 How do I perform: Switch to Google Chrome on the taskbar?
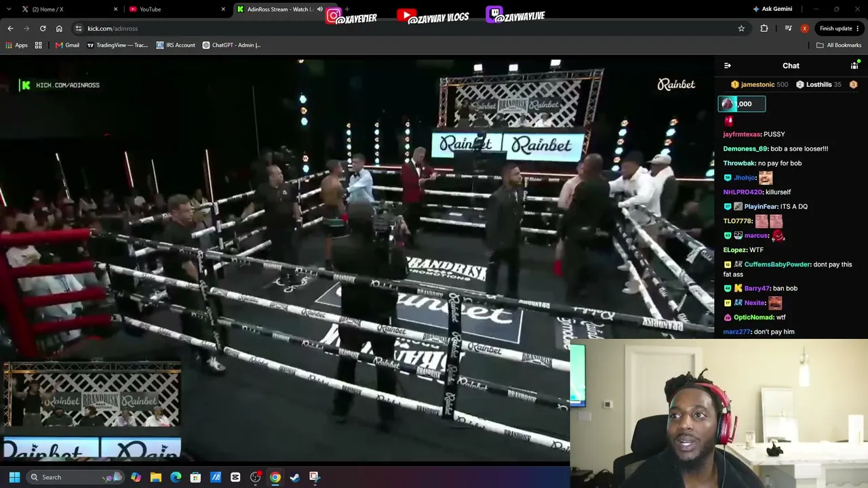pos(275,477)
